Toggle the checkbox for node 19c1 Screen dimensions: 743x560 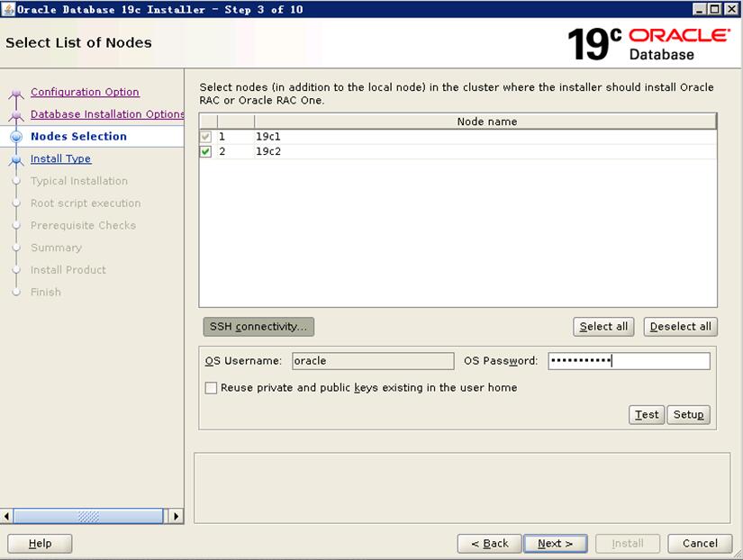point(205,137)
